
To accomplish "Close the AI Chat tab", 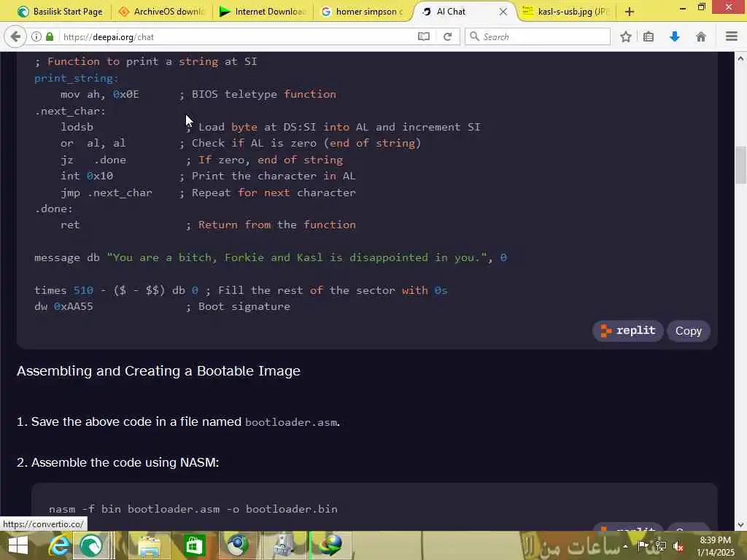I will click(x=503, y=12).
